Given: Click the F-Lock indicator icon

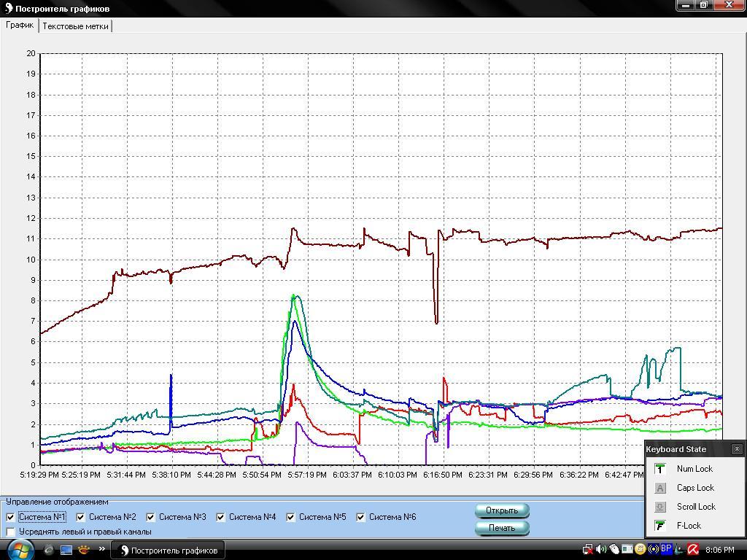Looking at the screenshot, I should coord(659,526).
